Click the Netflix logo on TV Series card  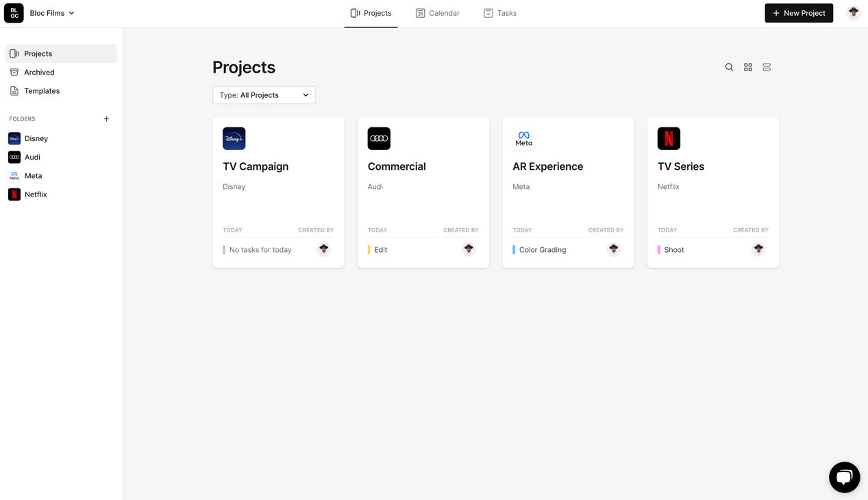tap(669, 138)
